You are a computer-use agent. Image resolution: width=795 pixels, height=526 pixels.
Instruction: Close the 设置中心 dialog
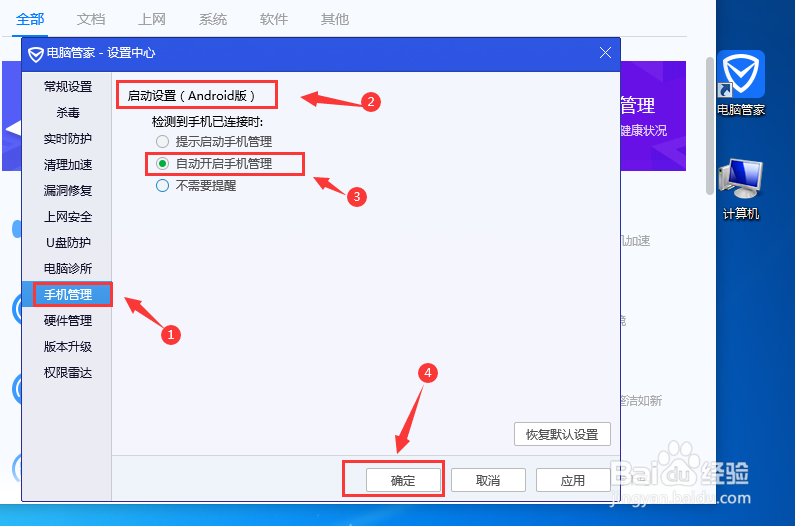(x=605, y=53)
